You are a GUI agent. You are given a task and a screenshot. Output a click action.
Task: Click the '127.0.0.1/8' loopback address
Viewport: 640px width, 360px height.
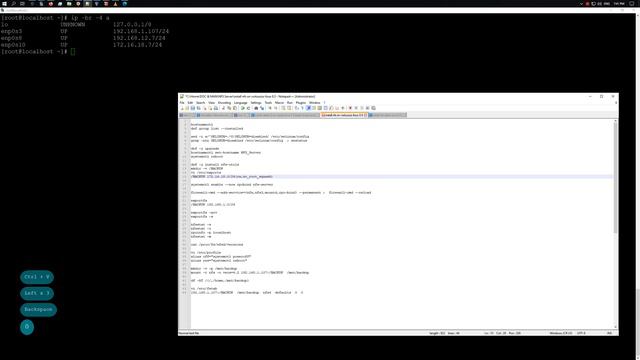pyautogui.click(x=132, y=24)
